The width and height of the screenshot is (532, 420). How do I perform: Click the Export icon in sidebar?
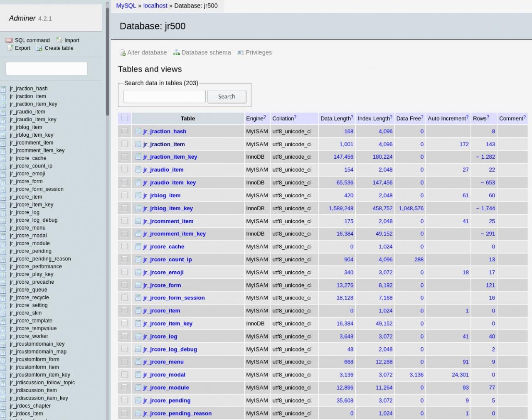click(10, 48)
